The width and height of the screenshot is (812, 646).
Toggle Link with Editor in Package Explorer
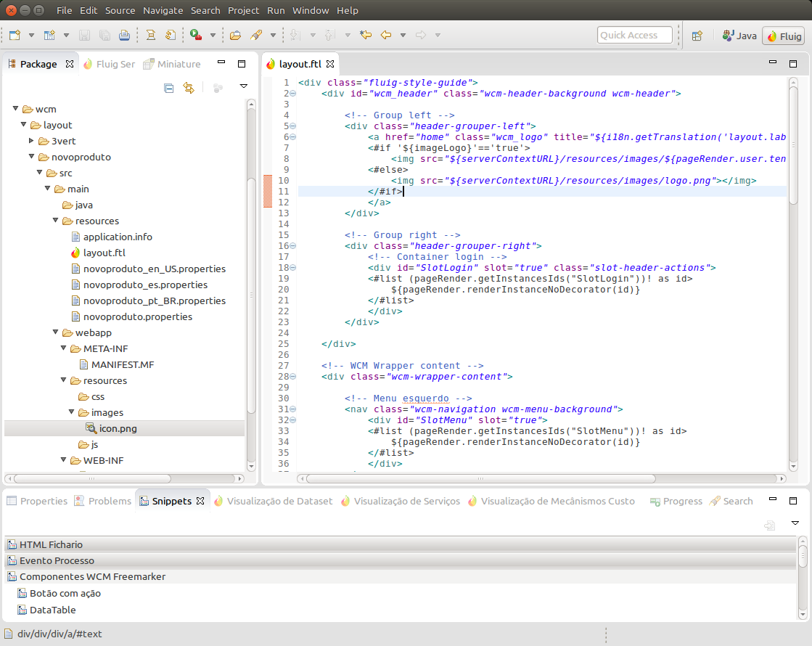click(189, 88)
